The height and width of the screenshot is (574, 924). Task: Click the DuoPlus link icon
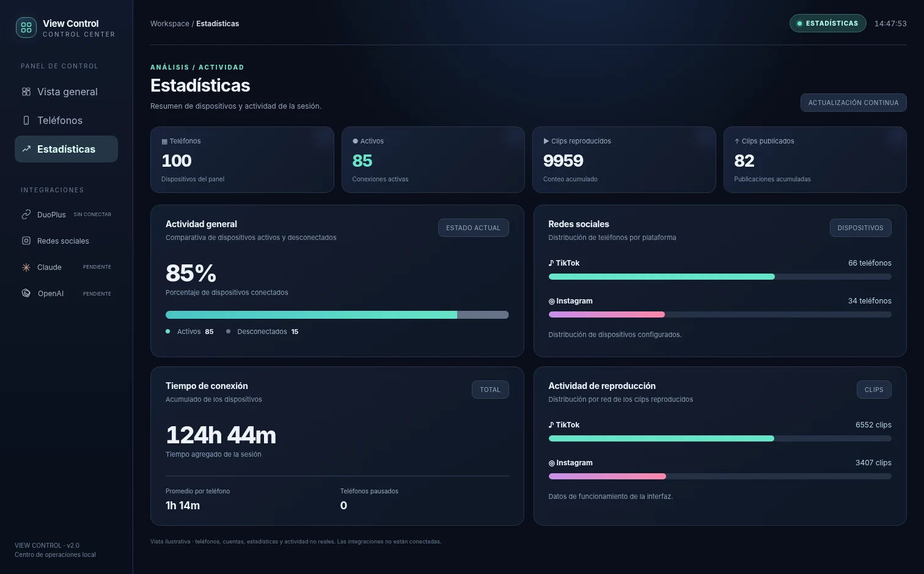(x=26, y=214)
